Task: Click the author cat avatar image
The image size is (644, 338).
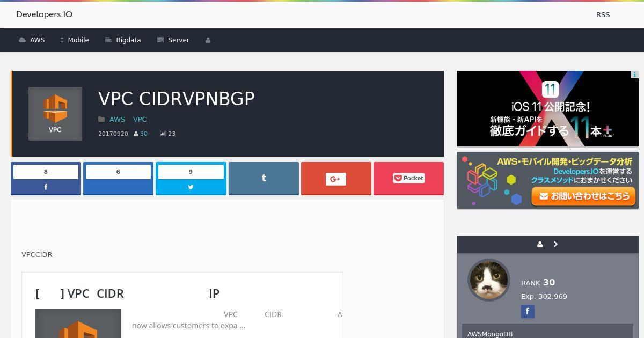Action: 488,280
